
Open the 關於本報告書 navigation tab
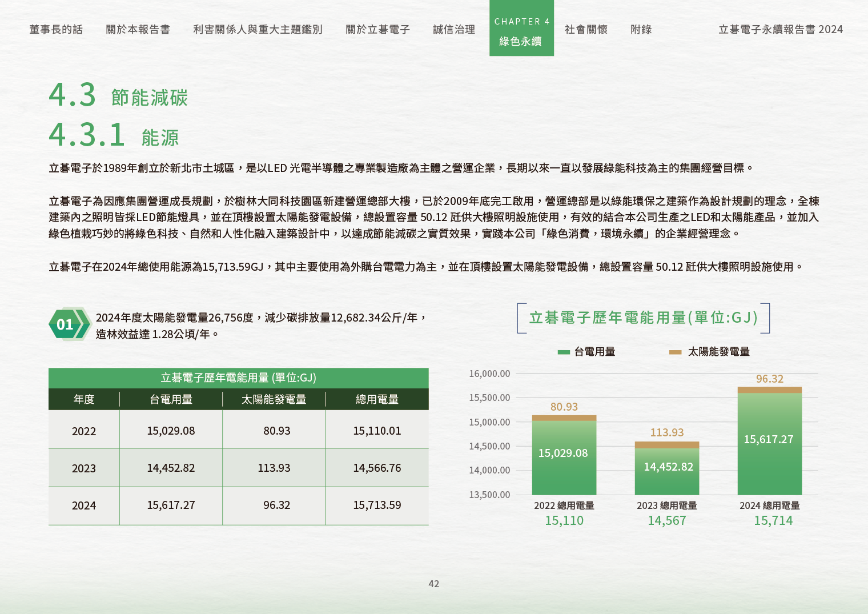click(x=138, y=30)
